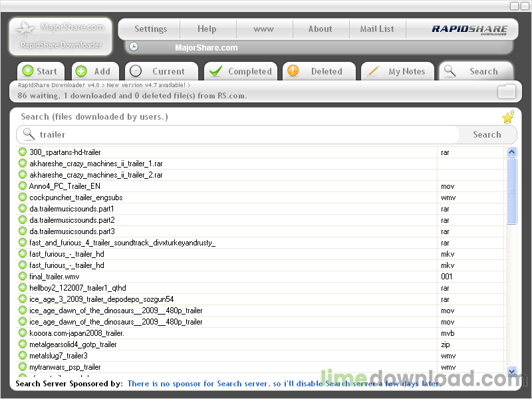
Task: Click plus icon next to cockpuncher_trailer_engsubs
Action: click(23, 197)
